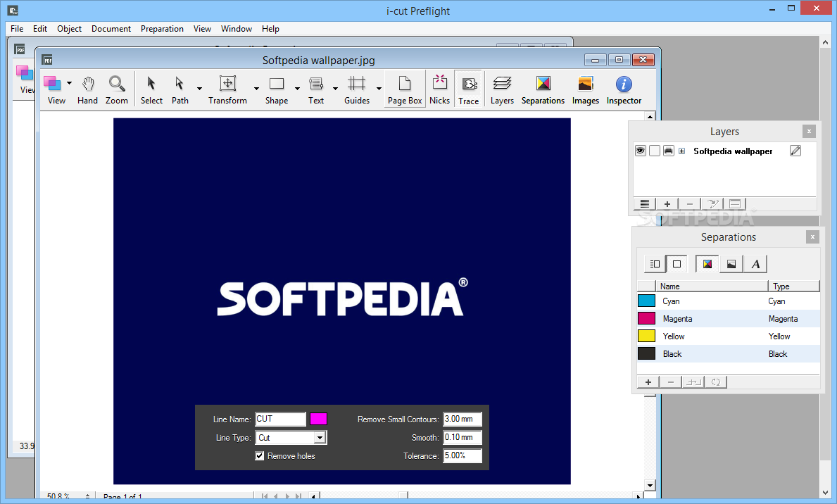Click the Trace tool button
This screenshot has height=504, width=837.
pos(469,89)
